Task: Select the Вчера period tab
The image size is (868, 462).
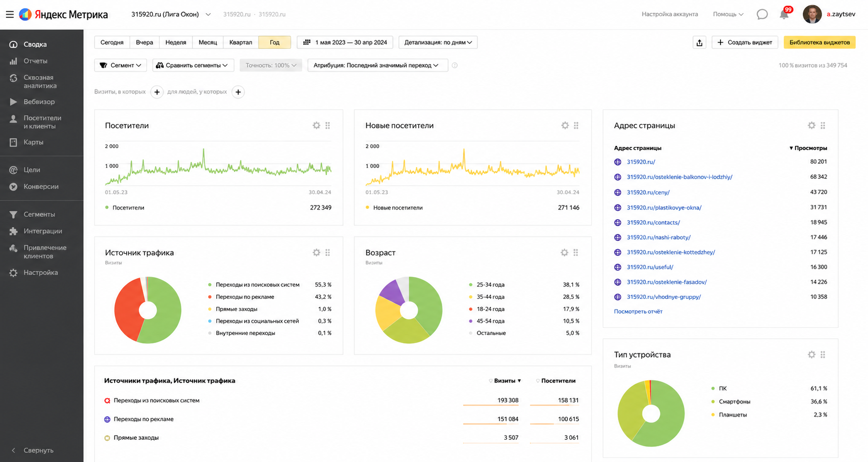Action: tap(144, 42)
